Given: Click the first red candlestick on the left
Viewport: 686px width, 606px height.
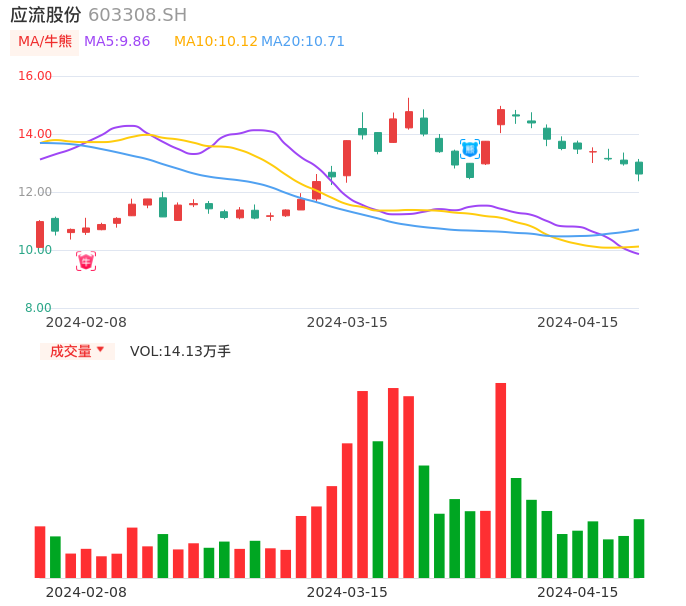Looking at the screenshot, I should click(x=40, y=234).
